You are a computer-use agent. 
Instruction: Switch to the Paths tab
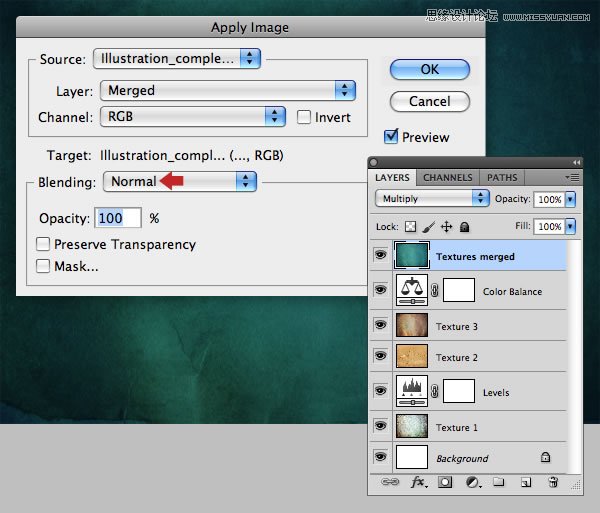click(x=502, y=178)
